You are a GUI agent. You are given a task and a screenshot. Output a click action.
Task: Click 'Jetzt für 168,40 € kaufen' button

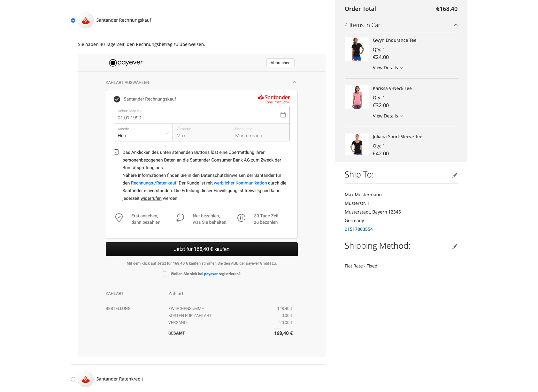202,249
